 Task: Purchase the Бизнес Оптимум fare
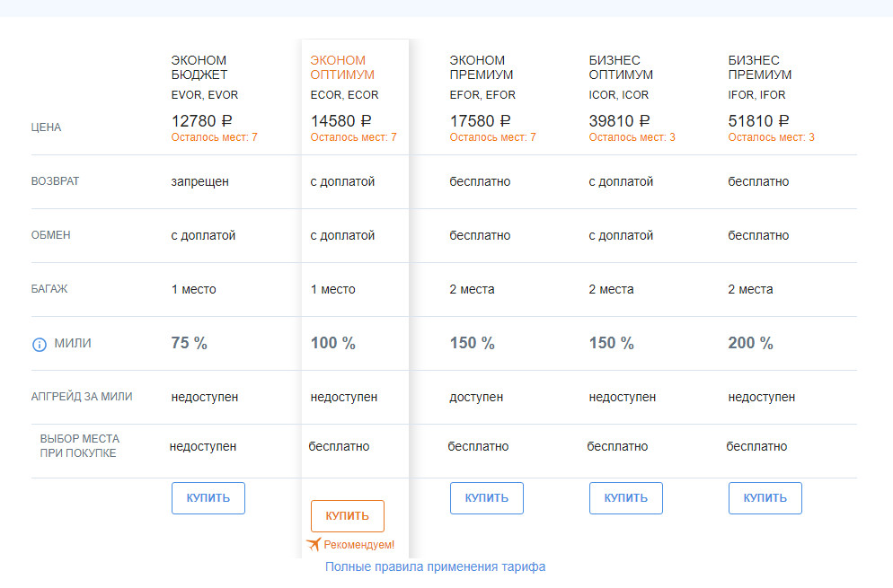625,498
